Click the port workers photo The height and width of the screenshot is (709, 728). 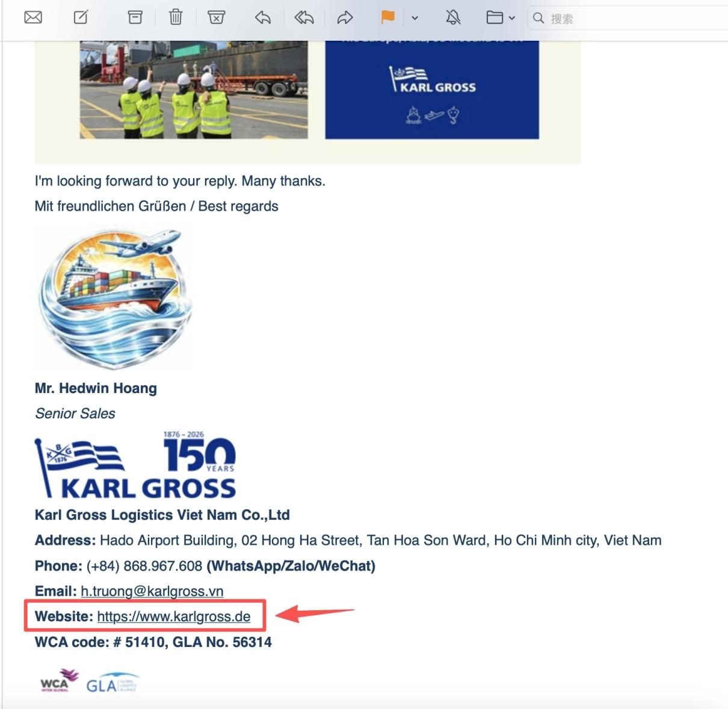point(194,90)
